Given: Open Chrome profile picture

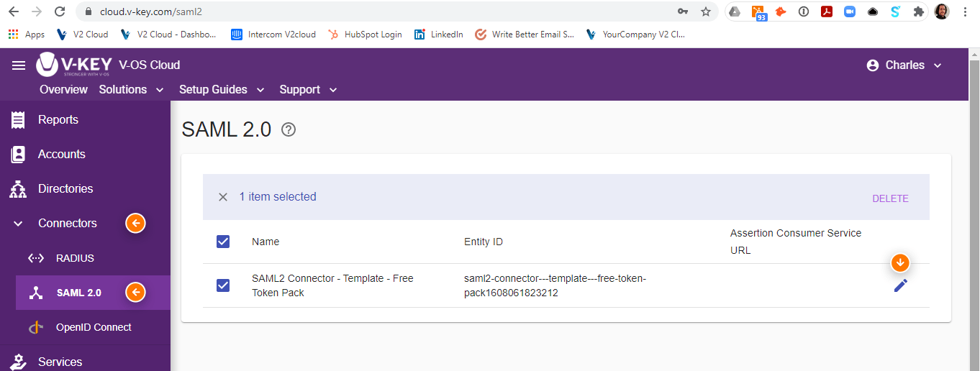Looking at the screenshot, I should point(942,12).
